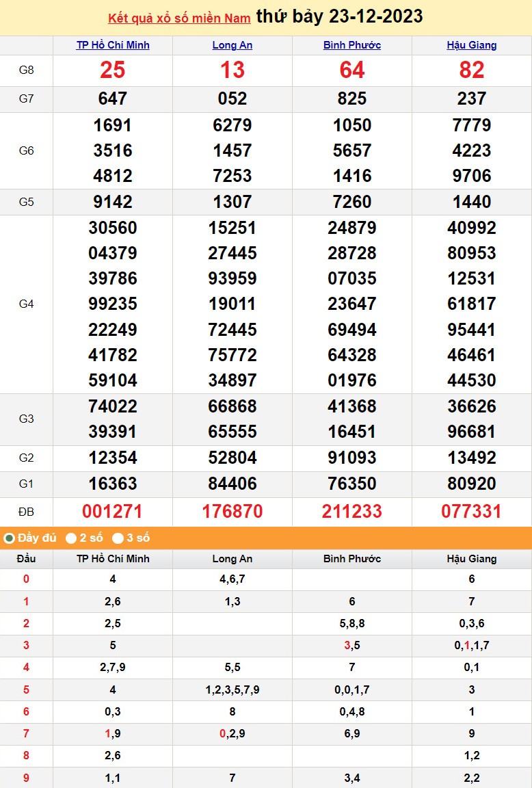Click the ĐB row label
532x788 pixels.
click(x=26, y=511)
